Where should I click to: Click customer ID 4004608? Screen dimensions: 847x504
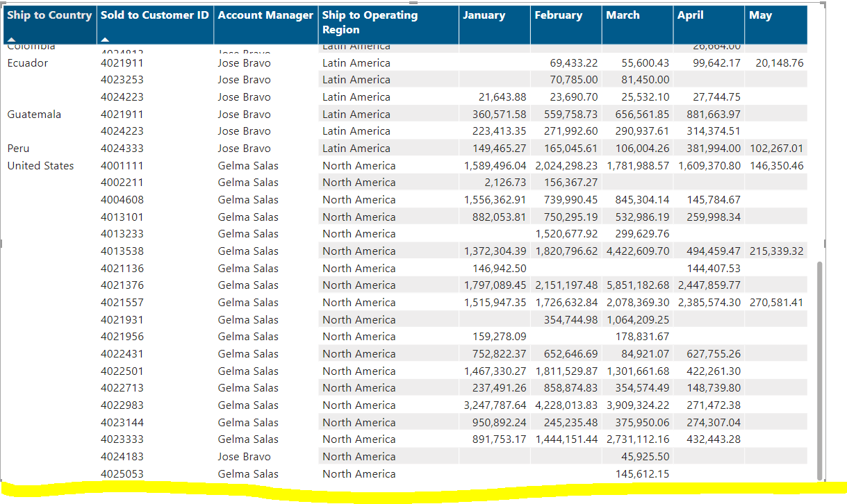[122, 200]
